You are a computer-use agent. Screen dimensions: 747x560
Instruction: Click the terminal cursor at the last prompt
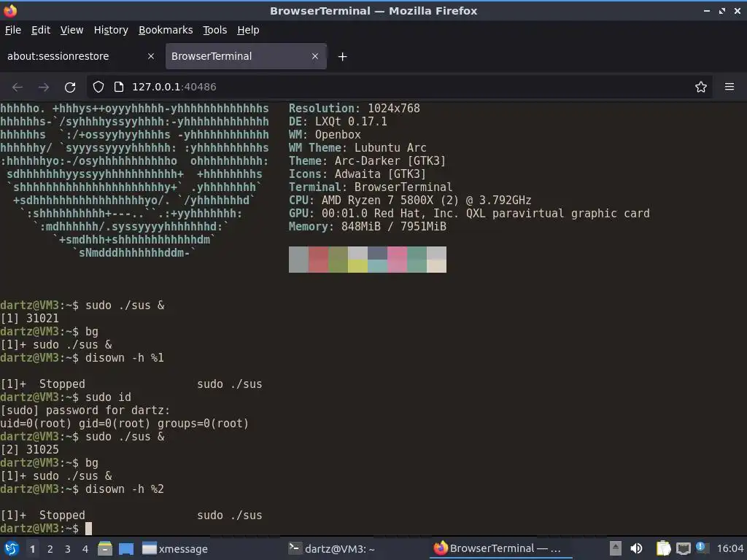click(x=88, y=529)
